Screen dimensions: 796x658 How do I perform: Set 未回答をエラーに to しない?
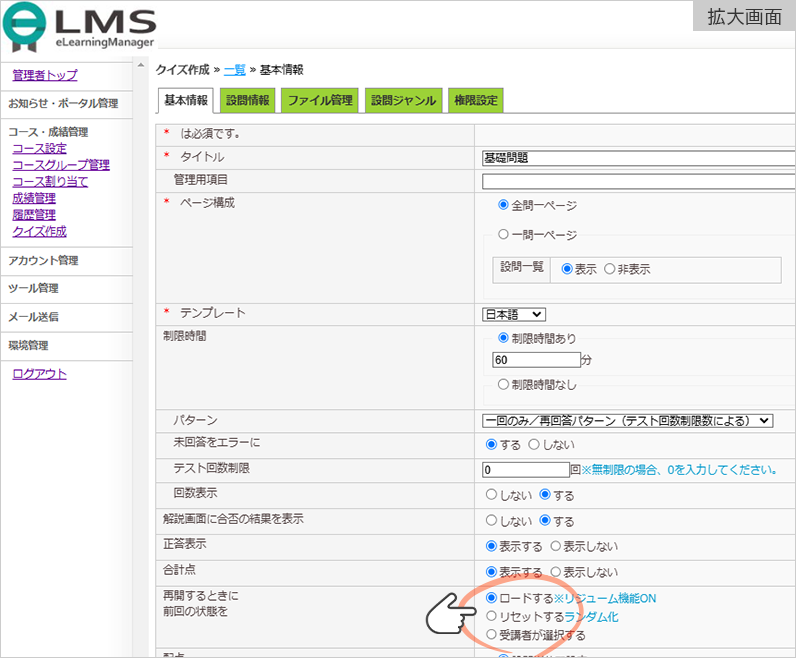tap(533, 444)
